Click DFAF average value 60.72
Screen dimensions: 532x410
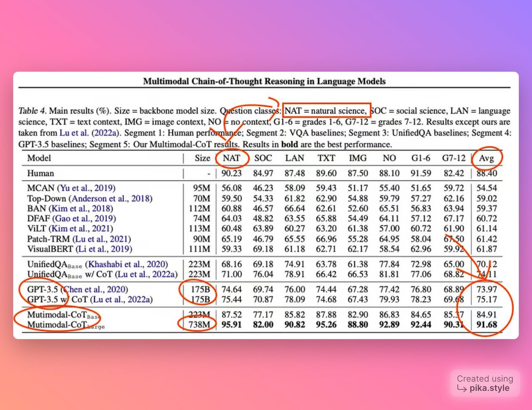point(486,218)
